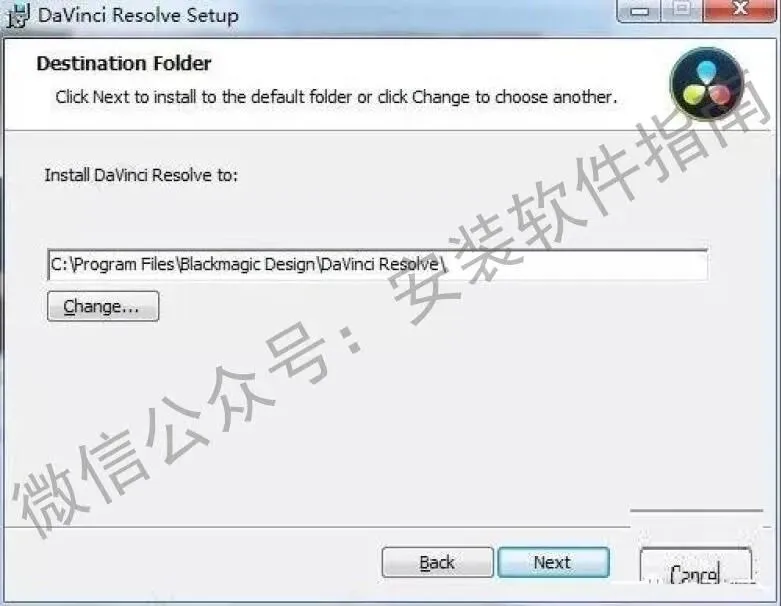Proceed by clicking the Next button
781x606 pixels.
pyautogui.click(x=553, y=563)
